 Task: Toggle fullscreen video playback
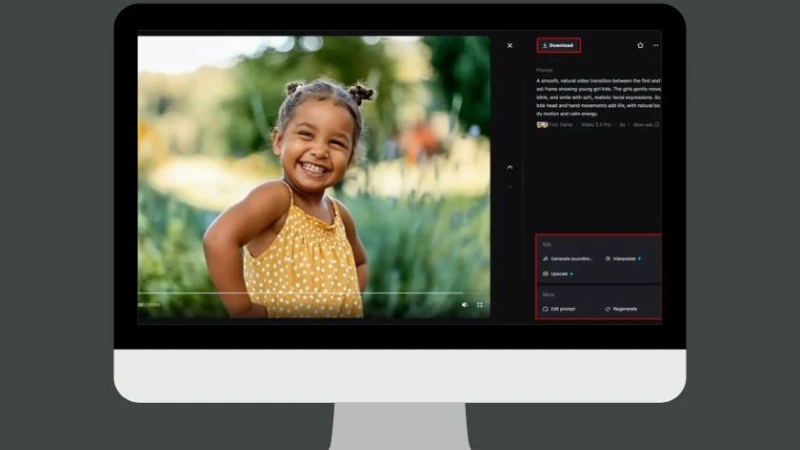pyautogui.click(x=480, y=304)
